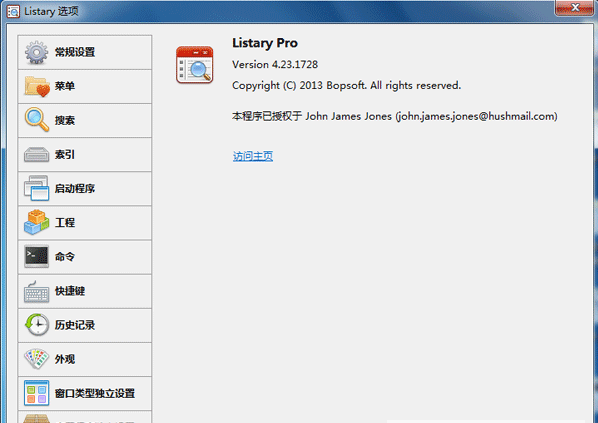The width and height of the screenshot is (598, 423).
Task: Click the folder-heart icon for 菜单
Action: (x=37, y=86)
